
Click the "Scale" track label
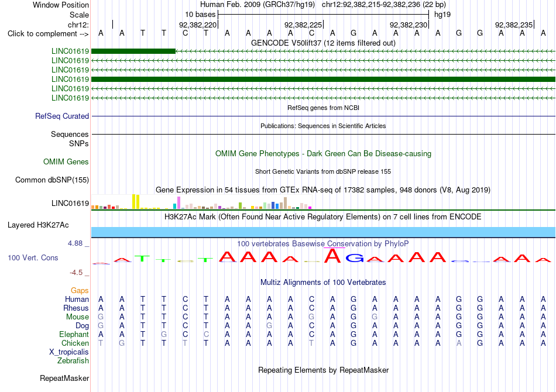[x=79, y=15]
